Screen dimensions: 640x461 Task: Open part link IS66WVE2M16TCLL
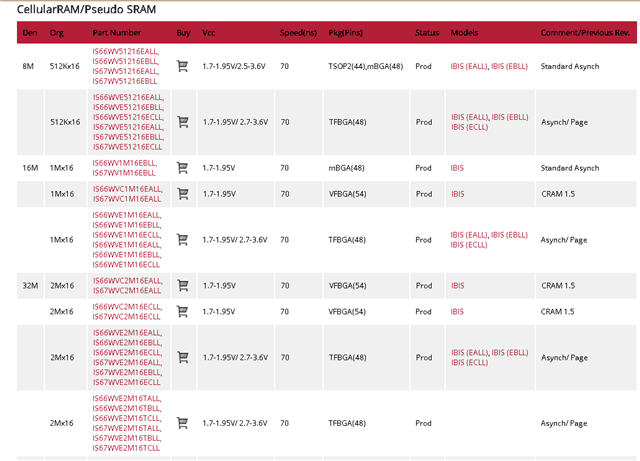127,418
